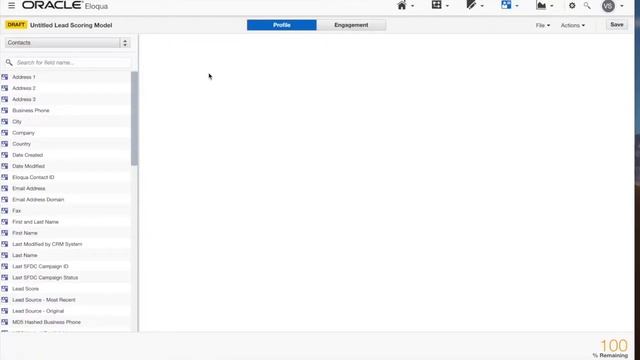
Task: Click the top bar search icon
Action: (587, 6)
